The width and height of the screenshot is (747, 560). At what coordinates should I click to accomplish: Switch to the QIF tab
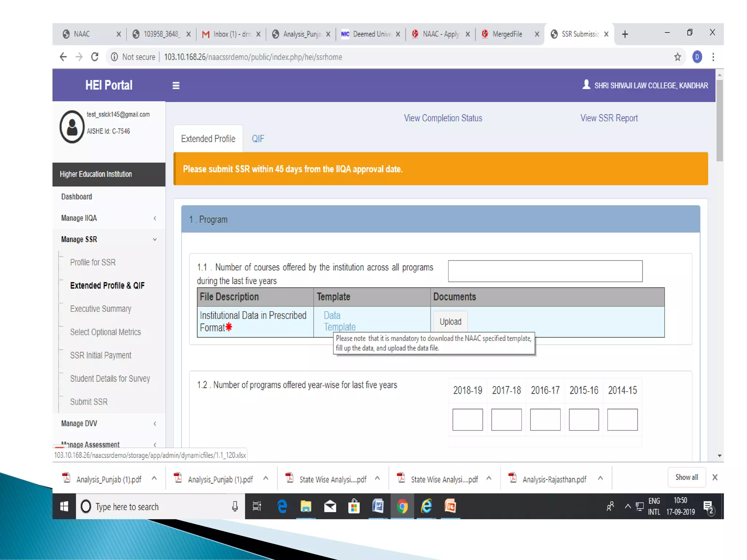258,139
